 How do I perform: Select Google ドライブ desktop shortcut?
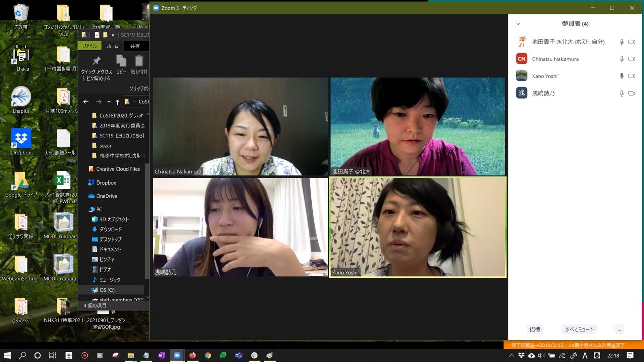click(21, 184)
